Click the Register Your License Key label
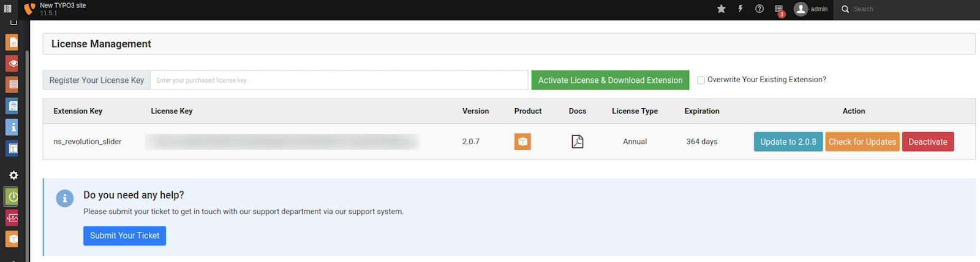 point(97,80)
